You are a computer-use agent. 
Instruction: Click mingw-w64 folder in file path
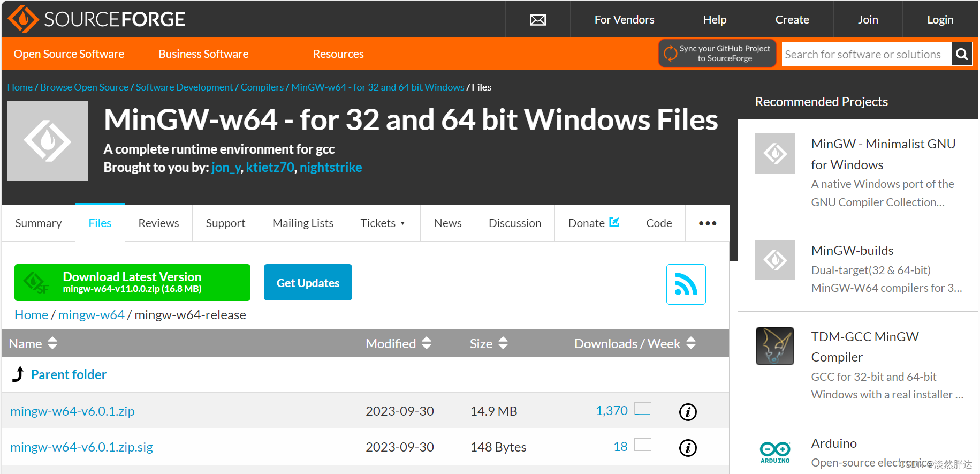[x=92, y=315]
